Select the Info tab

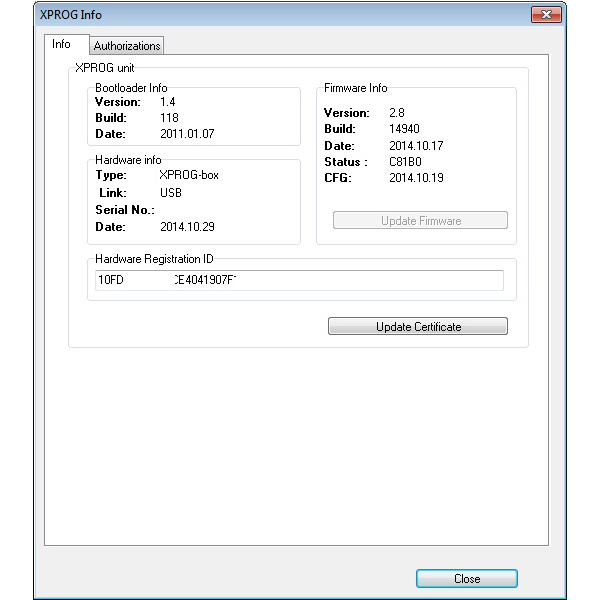tap(62, 45)
